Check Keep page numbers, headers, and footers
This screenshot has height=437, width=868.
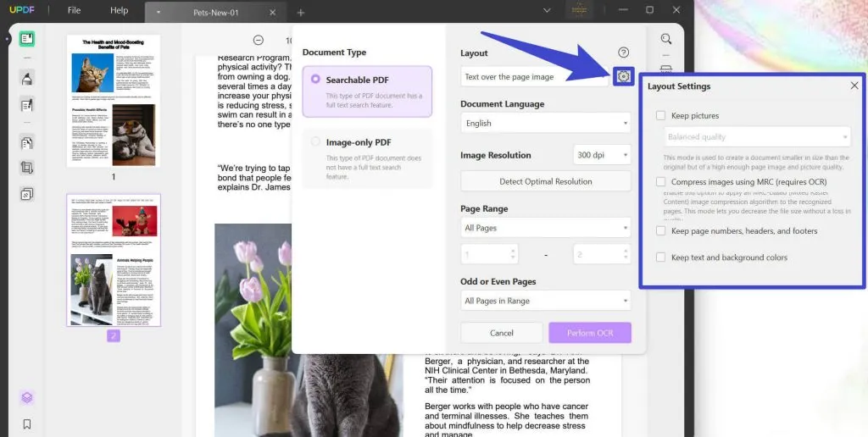click(660, 230)
